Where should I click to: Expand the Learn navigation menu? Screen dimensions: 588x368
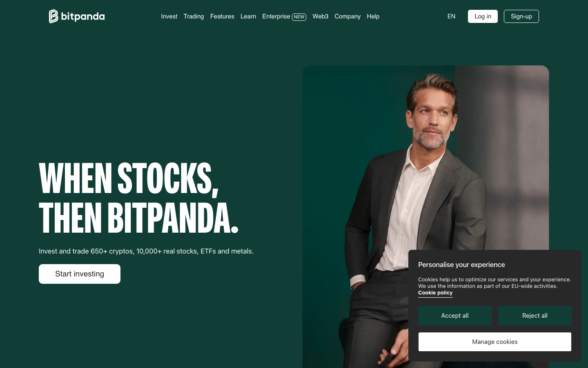coord(248,16)
